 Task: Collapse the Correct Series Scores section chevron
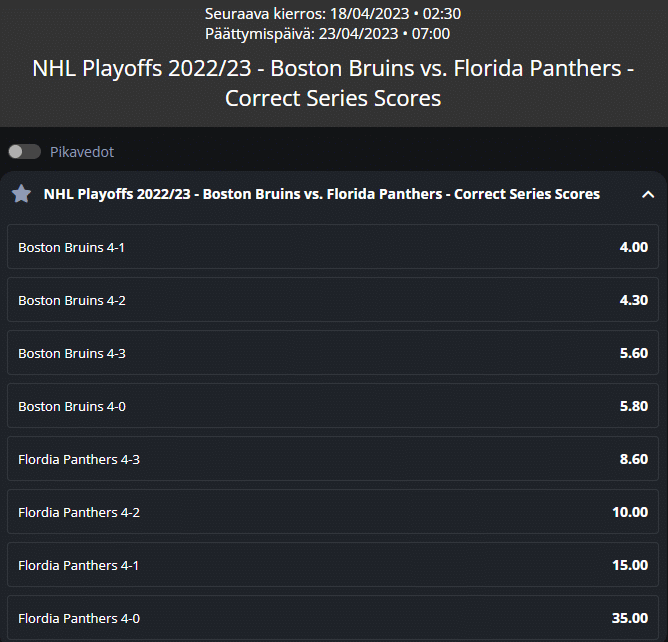point(648,195)
